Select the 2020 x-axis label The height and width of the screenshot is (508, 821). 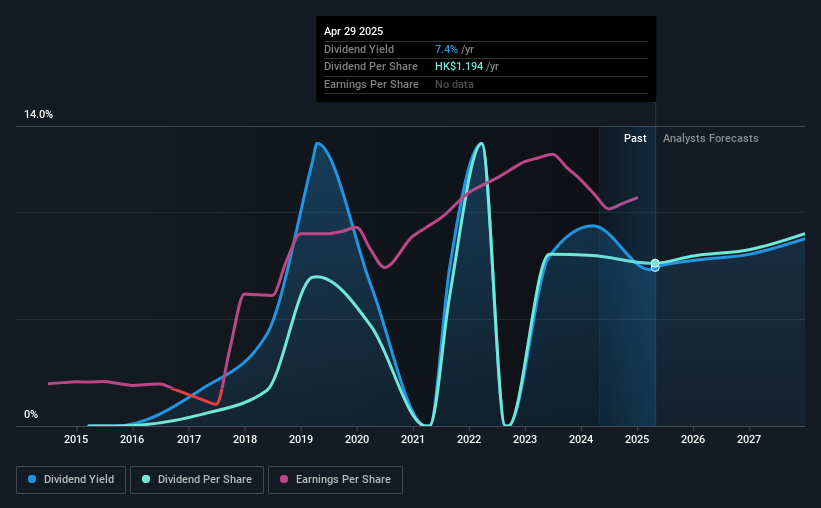pos(357,439)
